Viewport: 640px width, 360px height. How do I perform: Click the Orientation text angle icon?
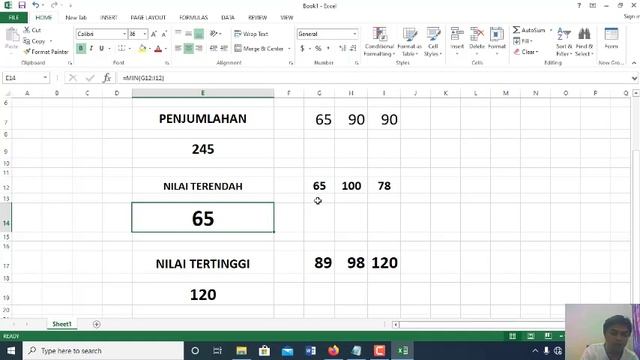click(x=213, y=33)
